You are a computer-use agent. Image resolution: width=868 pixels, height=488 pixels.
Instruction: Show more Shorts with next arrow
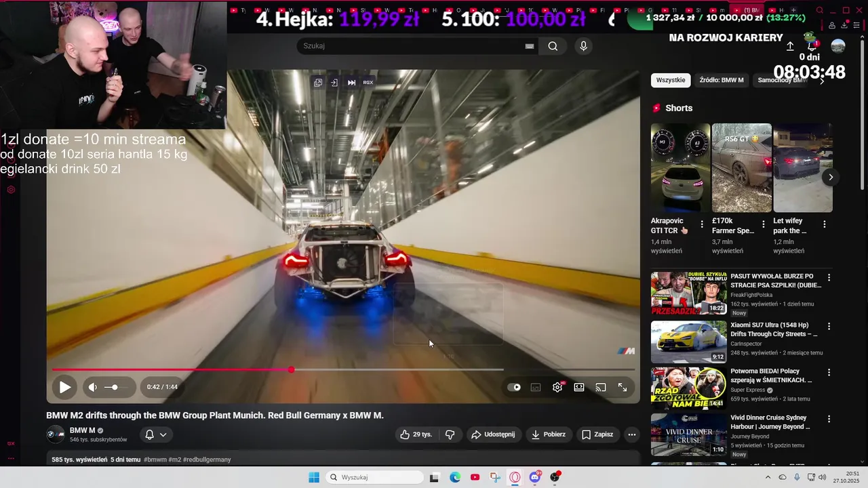(x=831, y=177)
